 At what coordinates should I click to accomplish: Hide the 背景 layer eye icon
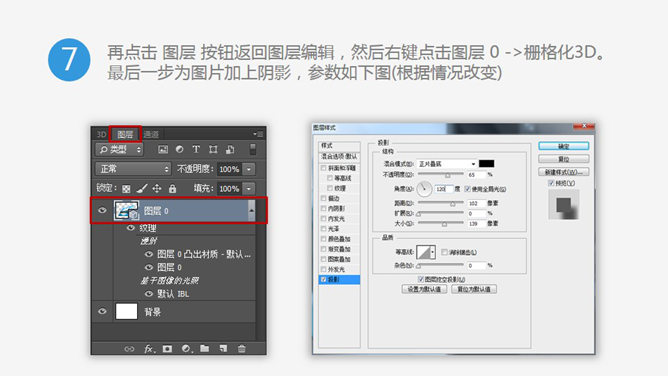tap(102, 311)
